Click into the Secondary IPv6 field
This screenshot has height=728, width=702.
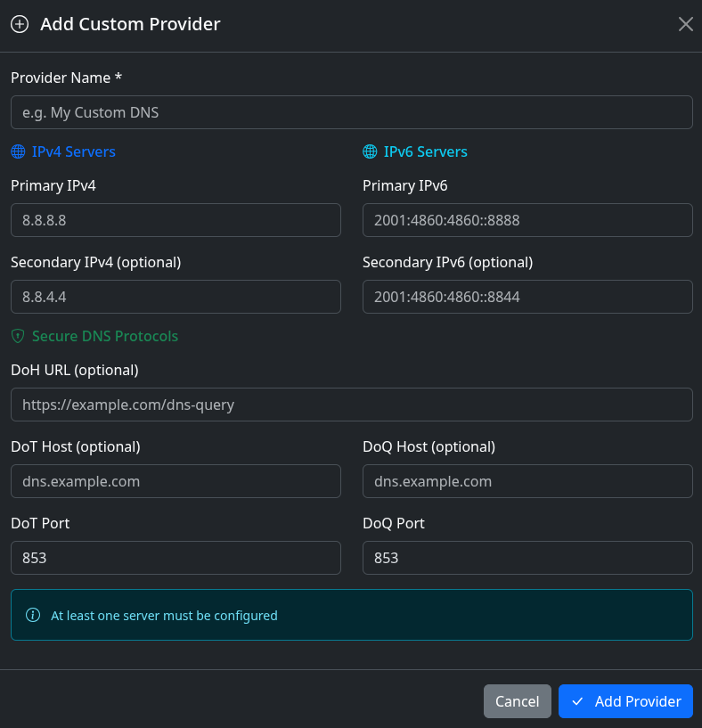(527, 297)
